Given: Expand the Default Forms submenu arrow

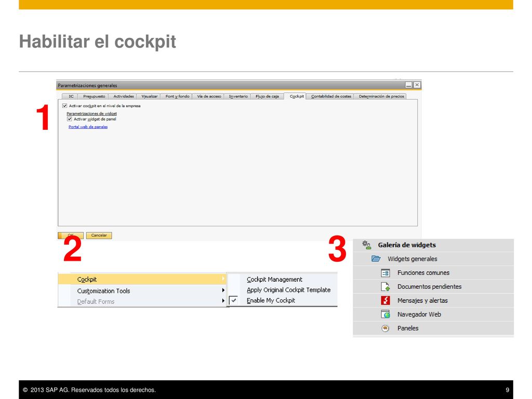Looking at the screenshot, I should coord(223,301).
